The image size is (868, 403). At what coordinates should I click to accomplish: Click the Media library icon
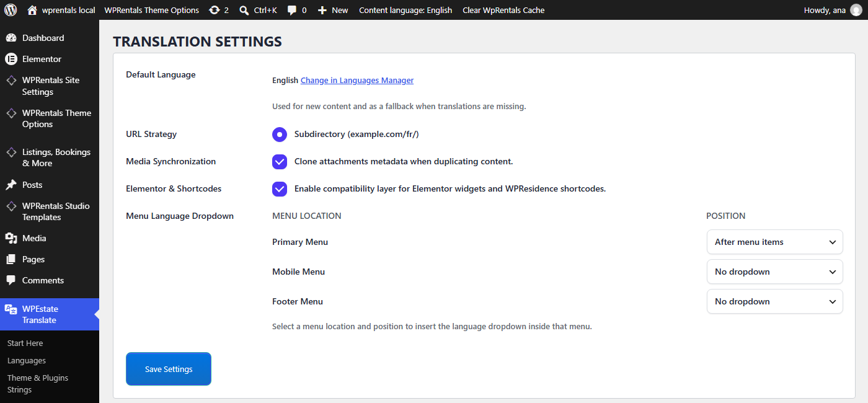coord(11,238)
